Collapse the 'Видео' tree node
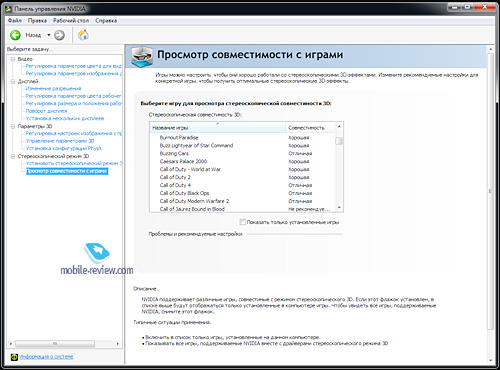Screen dimensions: 500x370 pos(13,59)
